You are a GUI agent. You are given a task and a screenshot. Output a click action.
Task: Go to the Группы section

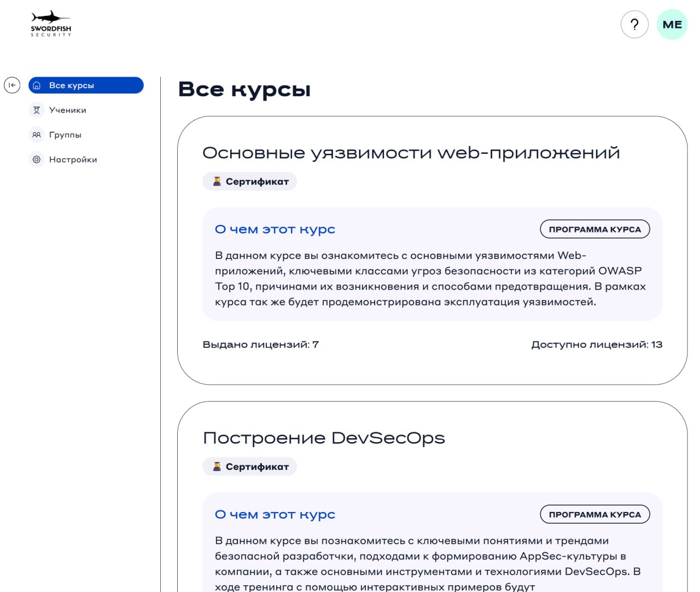65,135
